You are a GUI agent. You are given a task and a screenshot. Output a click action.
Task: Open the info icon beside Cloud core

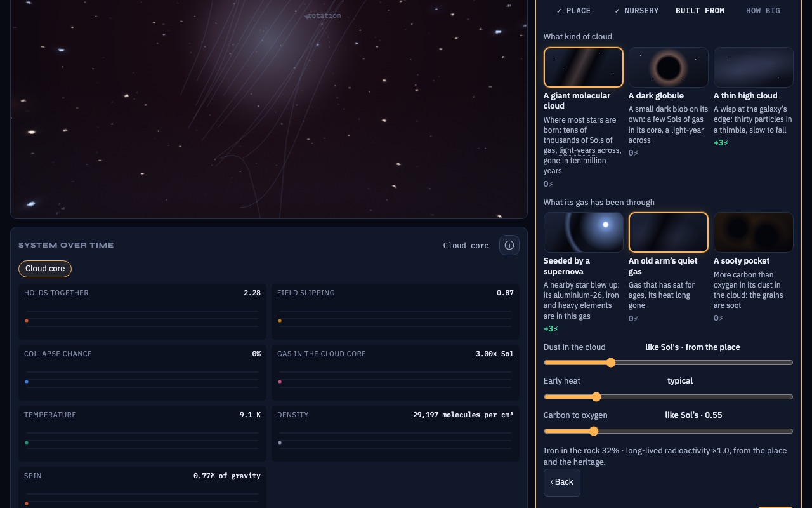pyautogui.click(x=509, y=245)
